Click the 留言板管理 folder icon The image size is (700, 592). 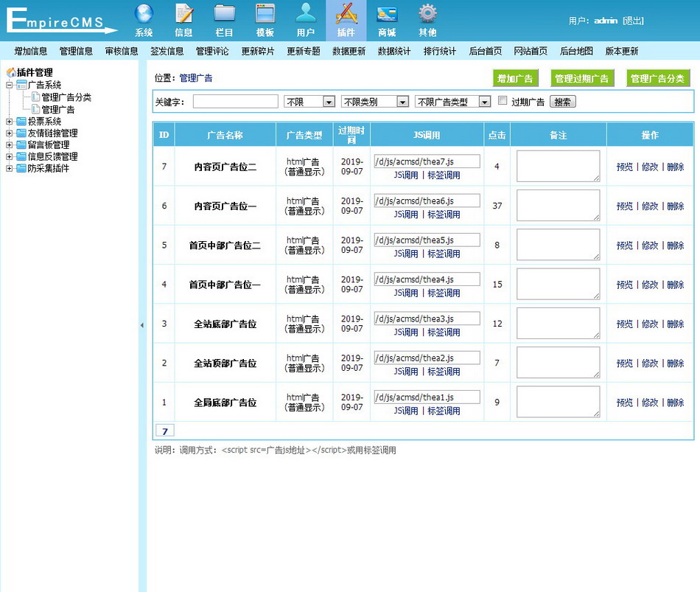[x=21, y=144]
